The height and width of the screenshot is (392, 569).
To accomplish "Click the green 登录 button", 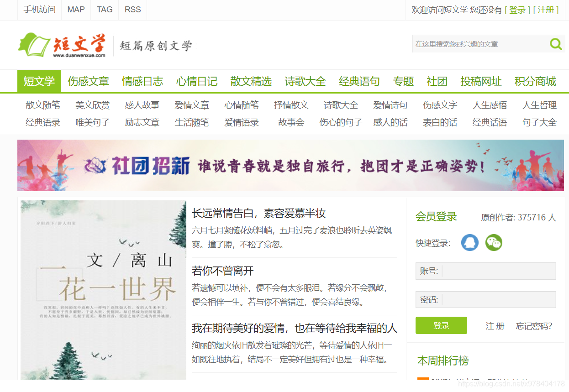I will click(x=441, y=325).
